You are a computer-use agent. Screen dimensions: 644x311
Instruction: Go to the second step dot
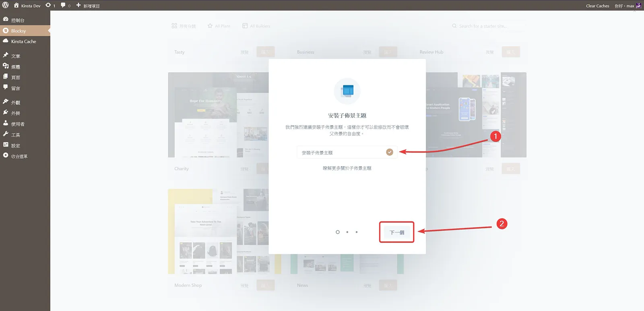click(347, 232)
